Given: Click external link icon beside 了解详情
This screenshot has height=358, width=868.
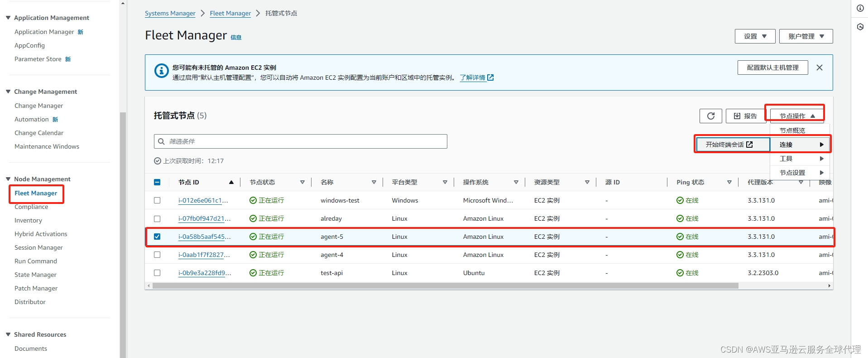Looking at the screenshot, I should [490, 77].
